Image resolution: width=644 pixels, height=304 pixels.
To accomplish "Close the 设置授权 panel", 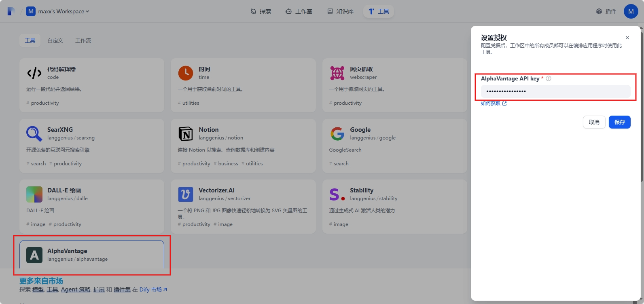I will [627, 38].
